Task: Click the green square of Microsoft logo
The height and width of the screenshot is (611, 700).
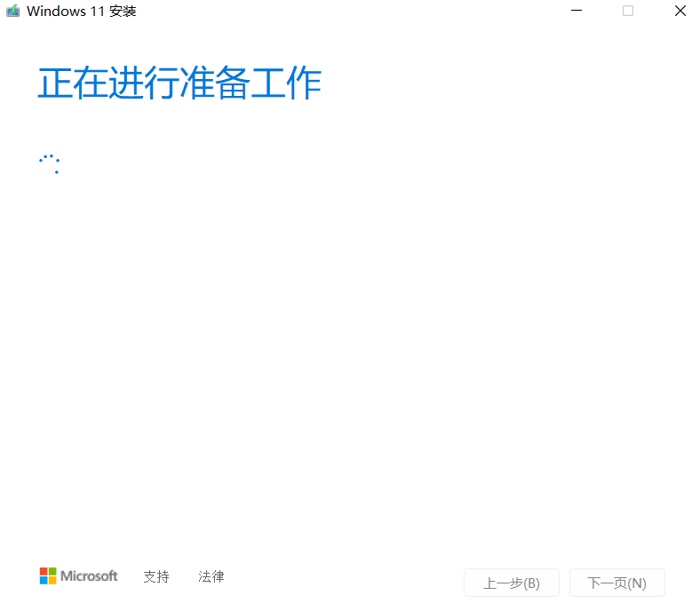Action: tap(52, 571)
